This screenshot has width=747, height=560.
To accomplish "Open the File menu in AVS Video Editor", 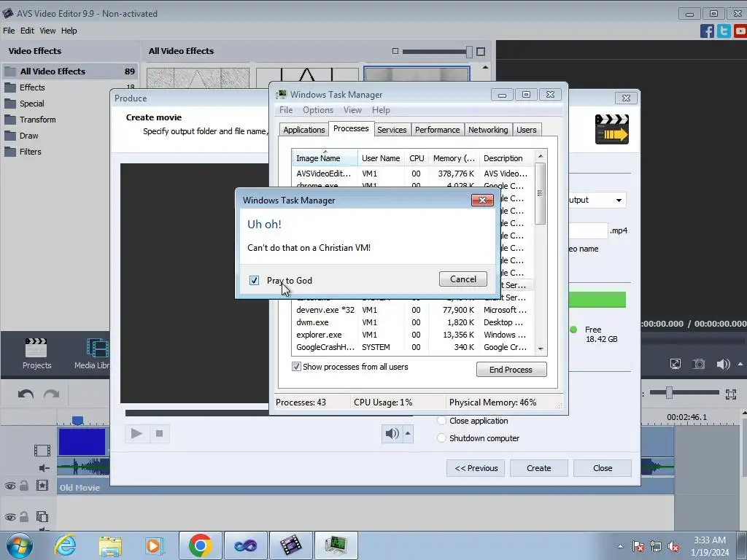I will click(9, 31).
